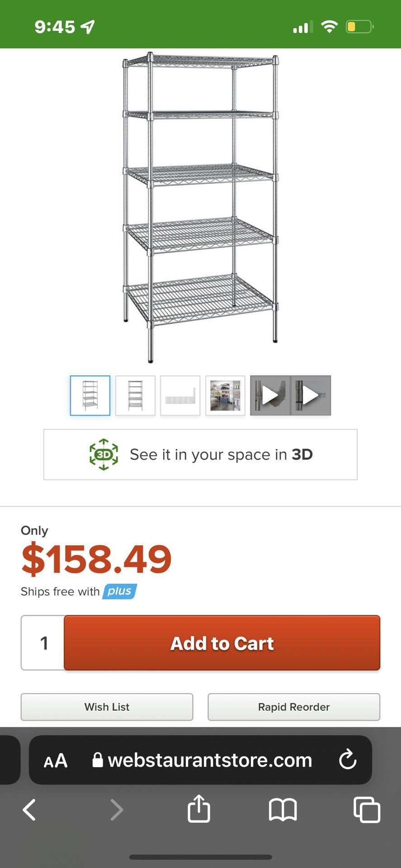Open the Safari bookmarks book icon
This screenshot has width=401, height=868.
[x=283, y=809]
